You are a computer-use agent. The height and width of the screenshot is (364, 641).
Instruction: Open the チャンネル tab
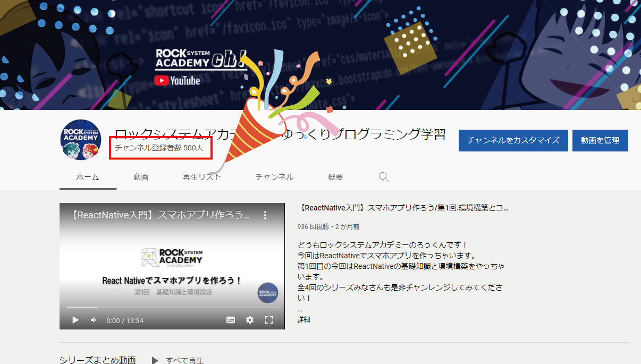(274, 177)
